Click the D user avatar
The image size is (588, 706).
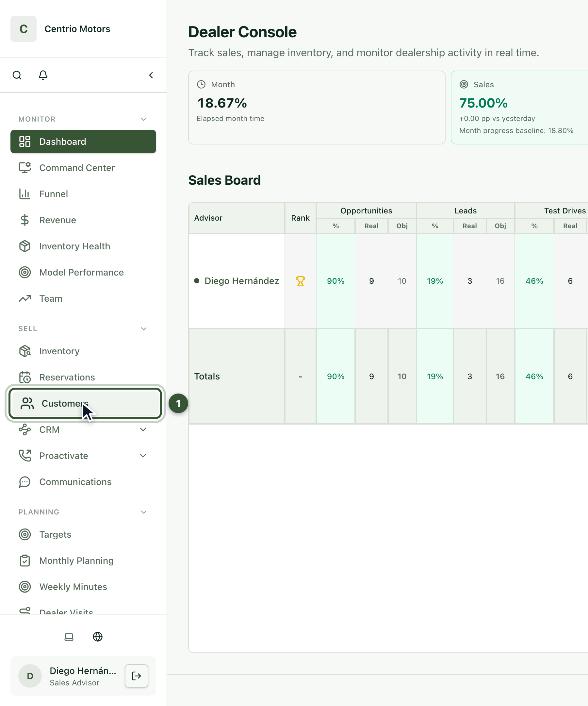coord(30,676)
